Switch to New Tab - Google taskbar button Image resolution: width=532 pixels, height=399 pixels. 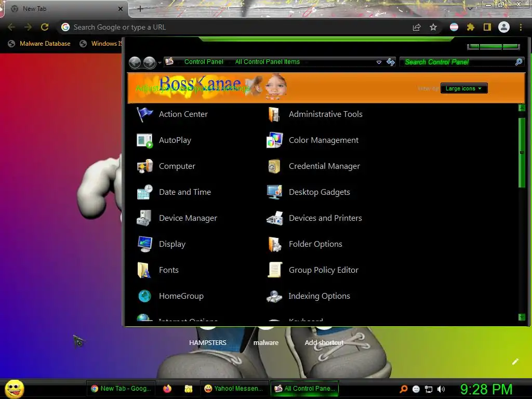click(x=121, y=389)
